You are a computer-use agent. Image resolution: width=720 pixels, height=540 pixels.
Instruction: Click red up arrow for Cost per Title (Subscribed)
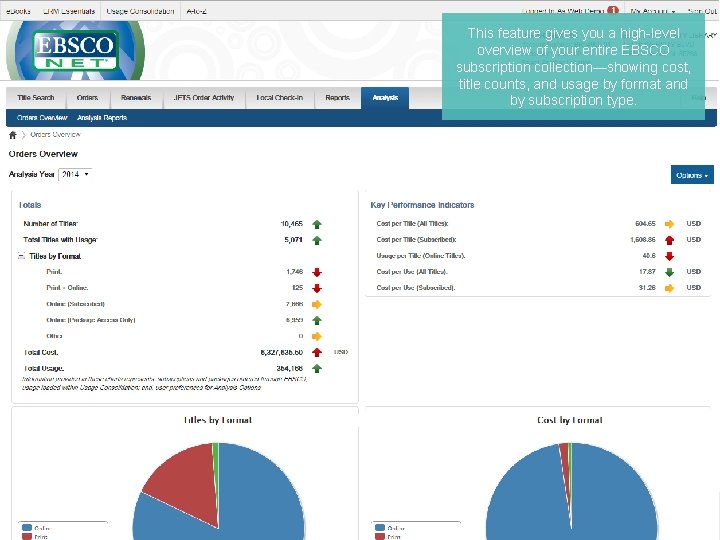(669, 240)
